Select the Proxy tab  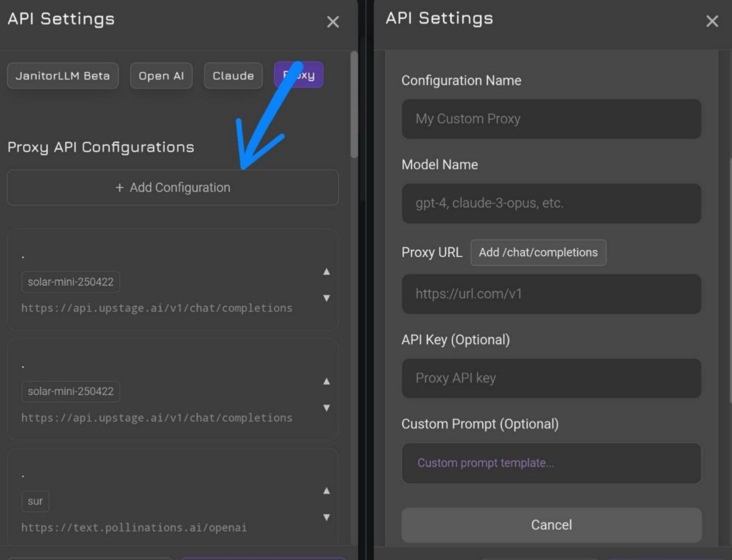click(299, 75)
